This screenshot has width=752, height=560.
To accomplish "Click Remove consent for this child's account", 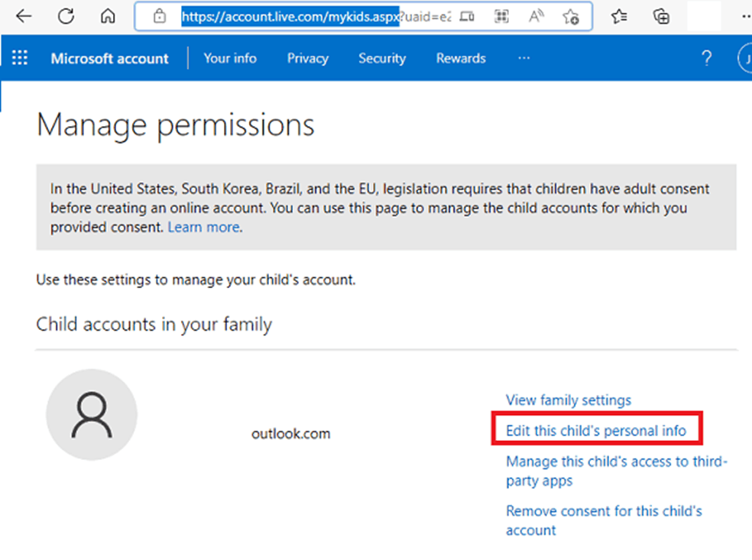I will tap(604, 520).
